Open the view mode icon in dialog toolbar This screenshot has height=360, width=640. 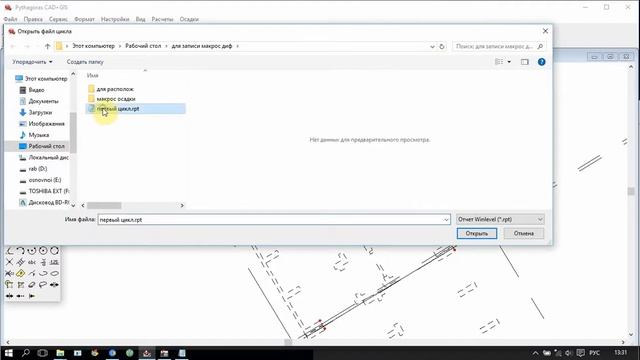coord(499,62)
